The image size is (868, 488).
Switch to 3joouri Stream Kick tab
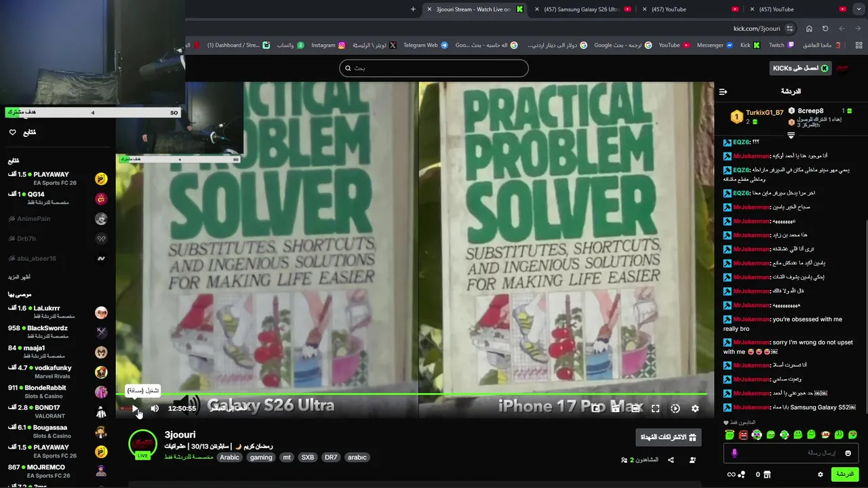[x=475, y=9]
